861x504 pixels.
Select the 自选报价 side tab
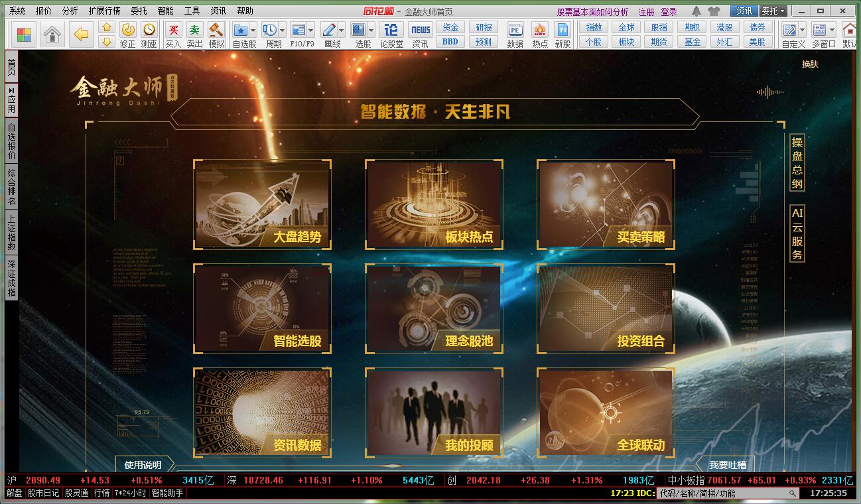(12, 141)
